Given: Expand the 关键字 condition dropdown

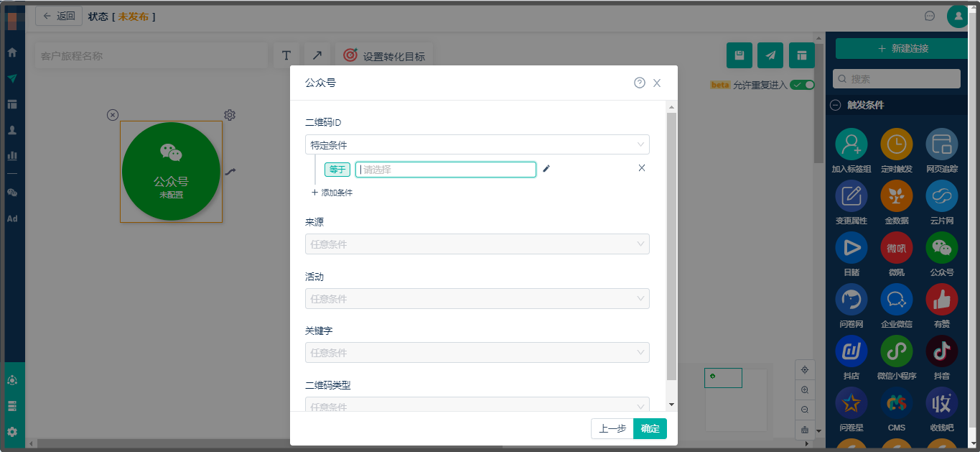Looking at the screenshot, I should pos(477,353).
